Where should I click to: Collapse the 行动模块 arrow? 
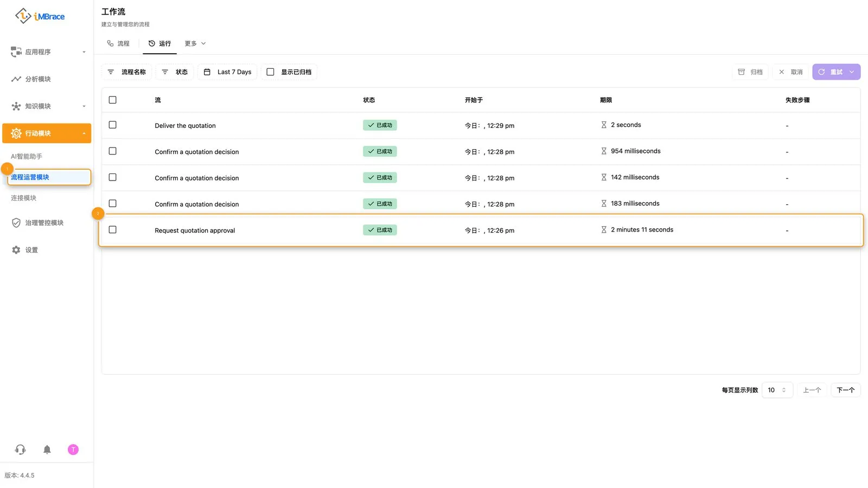coord(84,133)
